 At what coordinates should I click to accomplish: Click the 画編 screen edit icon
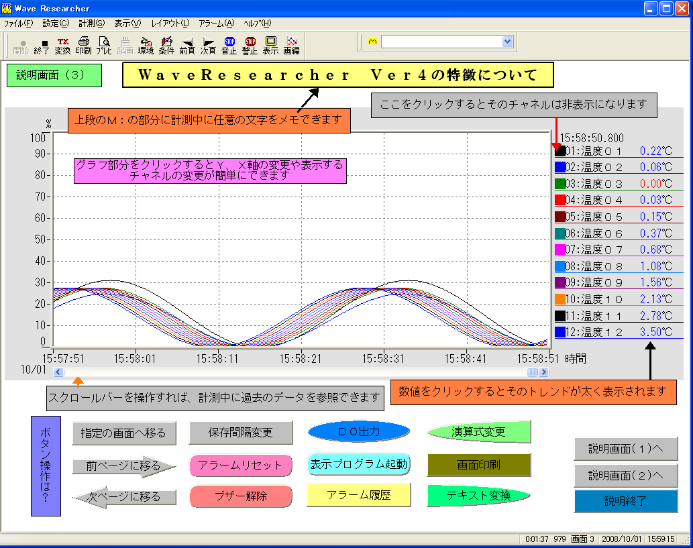(291, 46)
